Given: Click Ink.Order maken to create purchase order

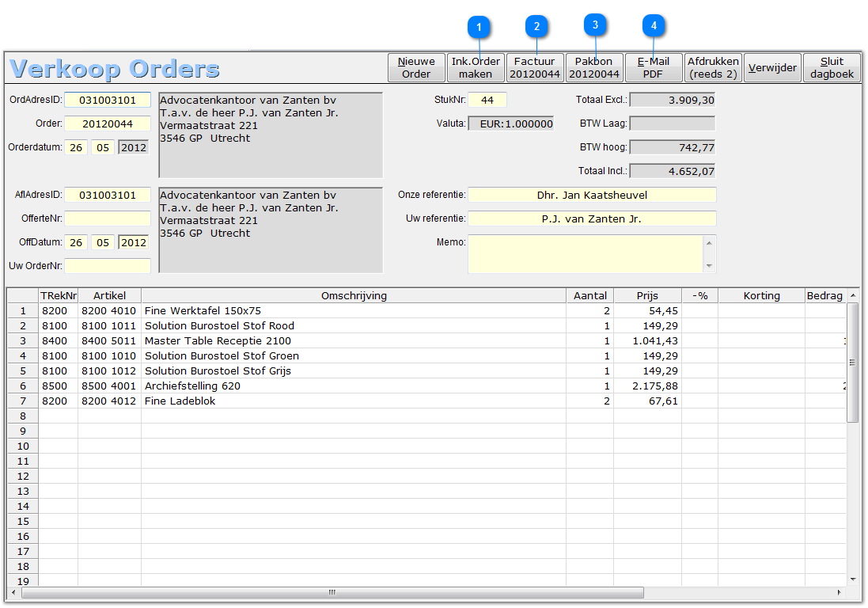Looking at the screenshot, I should click(476, 67).
